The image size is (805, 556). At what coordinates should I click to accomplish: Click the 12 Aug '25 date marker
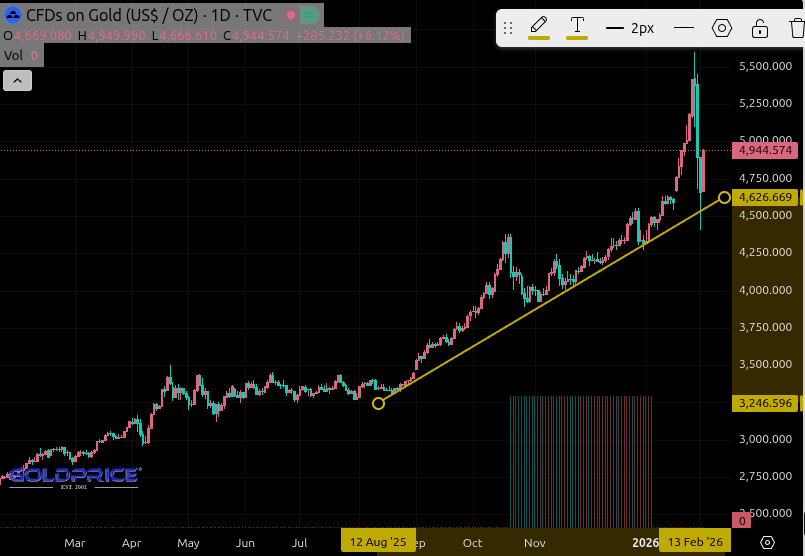378,542
